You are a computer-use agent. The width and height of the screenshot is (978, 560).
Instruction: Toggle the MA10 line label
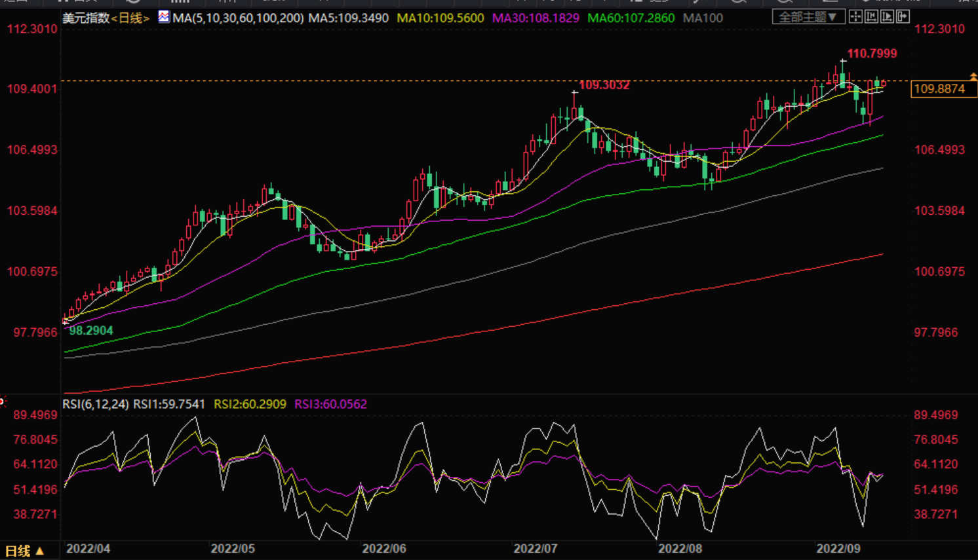(x=440, y=18)
